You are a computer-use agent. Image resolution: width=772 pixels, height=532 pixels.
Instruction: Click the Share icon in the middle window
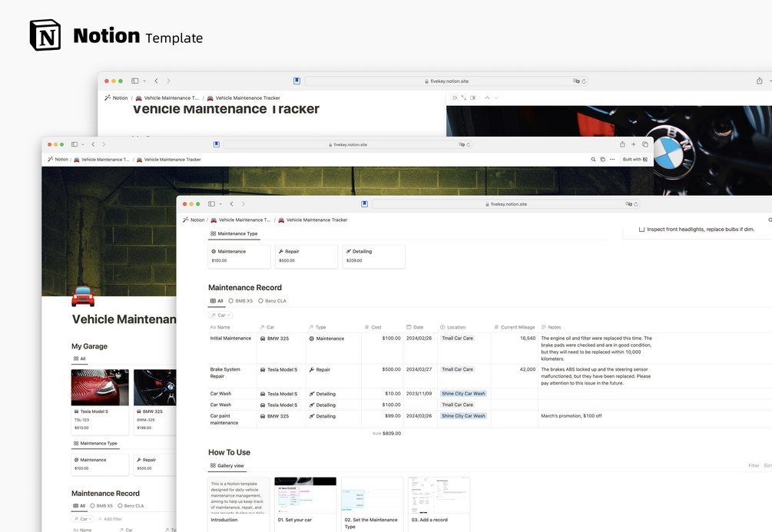(x=622, y=144)
